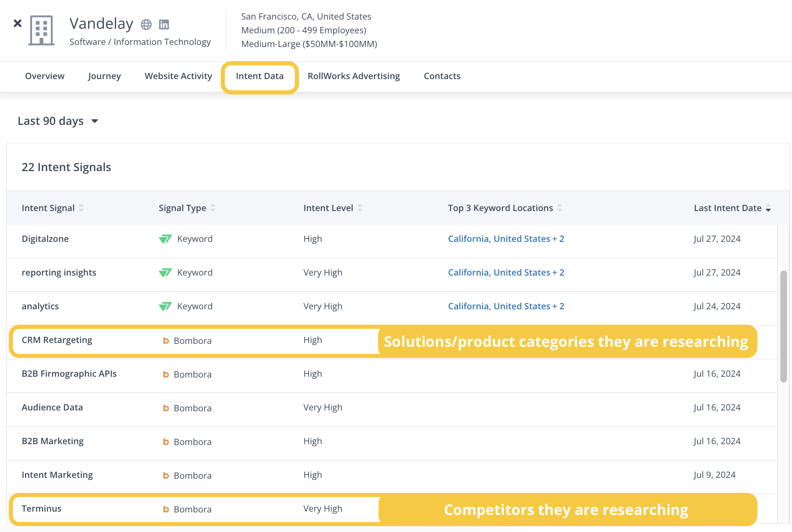This screenshot has height=532, width=792.
Task: Open the RollWorks Advertising tab
Action: click(x=354, y=76)
